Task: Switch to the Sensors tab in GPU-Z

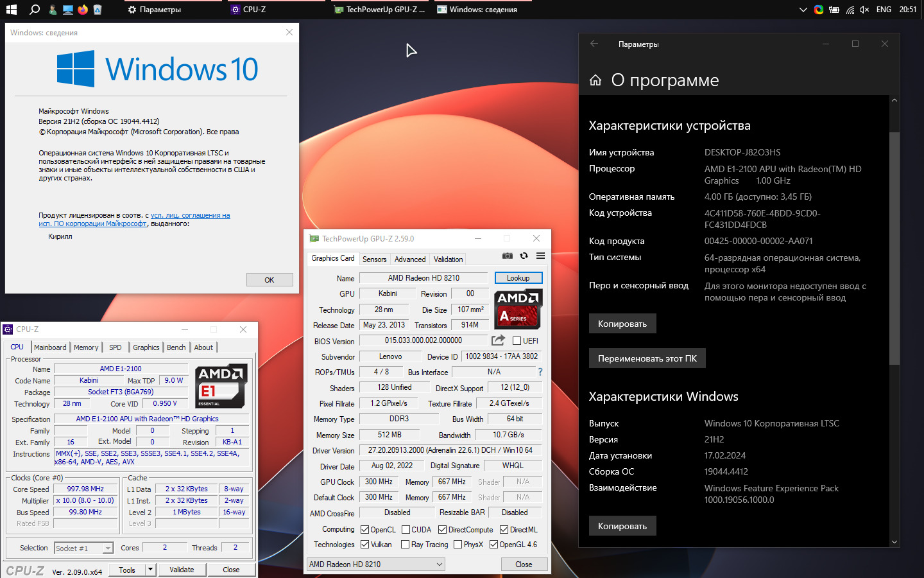Action: click(374, 259)
